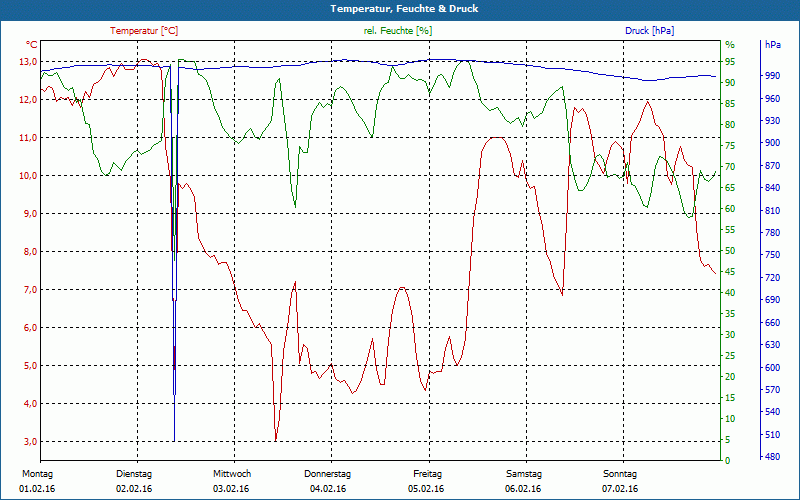Click the '°C' axis unit label
Viewport: 800px width, 500px height.
click(x=32, y=45)
